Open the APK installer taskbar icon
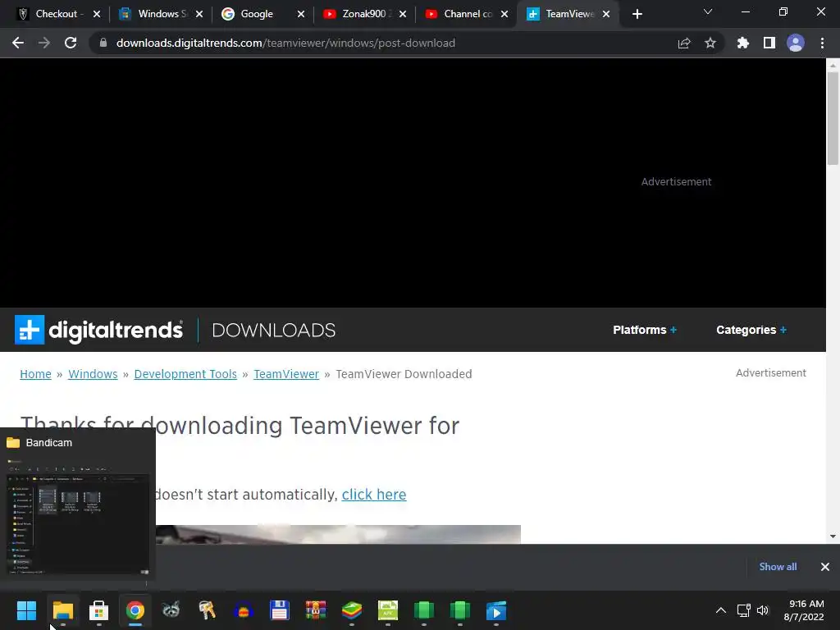 click(x=388, y=610)
